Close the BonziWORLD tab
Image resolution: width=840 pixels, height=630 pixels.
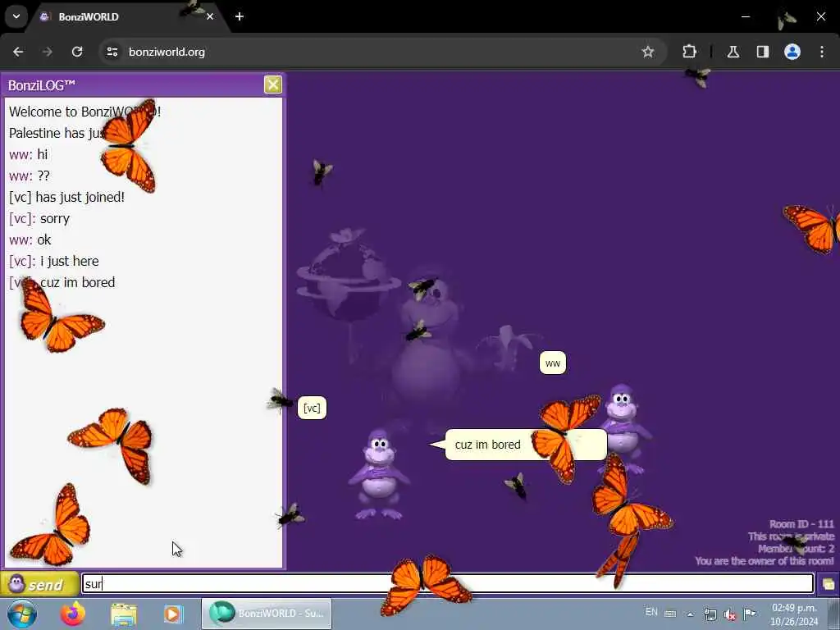coord(210,16)
